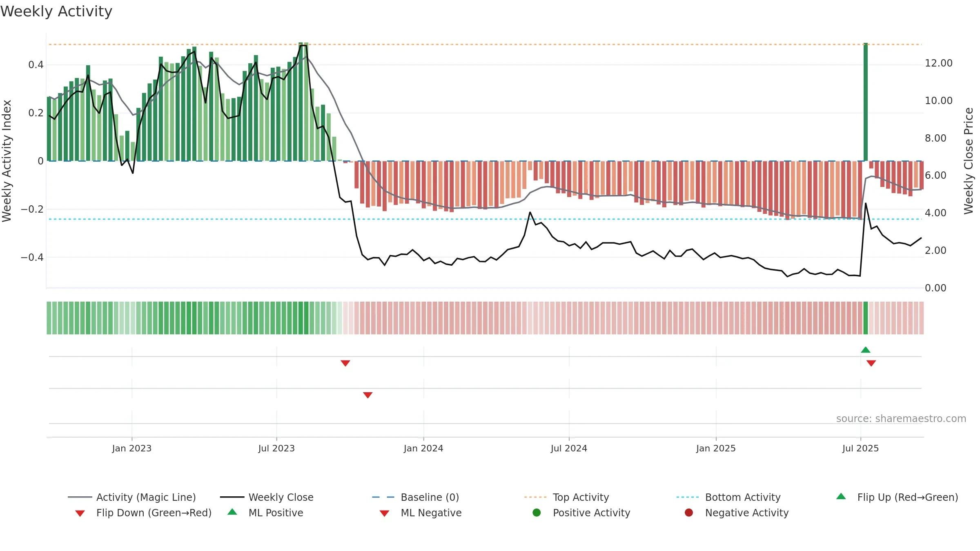Click the green strip in the Jul 2025 heatmap
Image resolution: width=980 pixels, height=551 pixels.
click(x=866, y=318)
